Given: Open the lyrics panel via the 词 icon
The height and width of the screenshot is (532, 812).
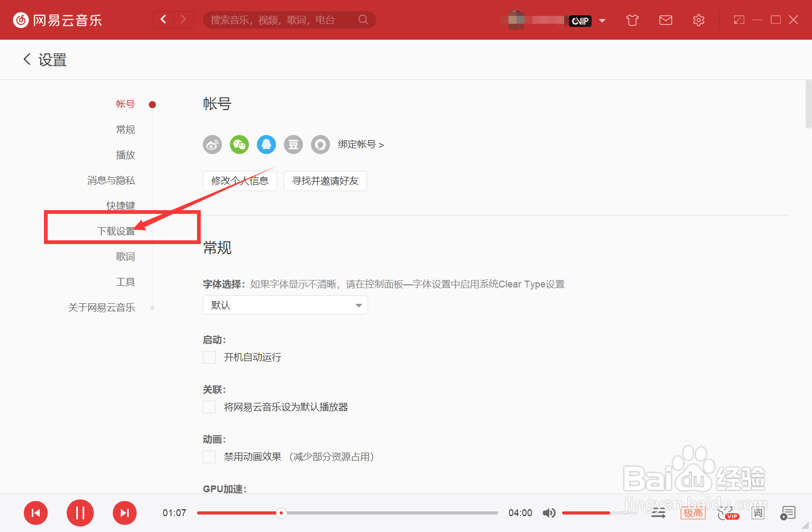Looking at the screenshot, I should click(757, 513).
